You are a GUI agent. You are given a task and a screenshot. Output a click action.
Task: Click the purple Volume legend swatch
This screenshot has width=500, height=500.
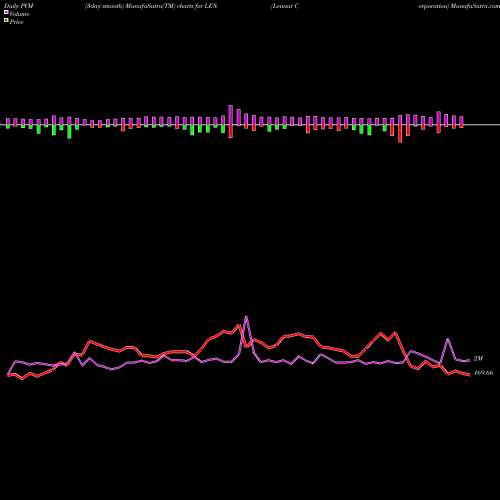(x=6, y=12)
